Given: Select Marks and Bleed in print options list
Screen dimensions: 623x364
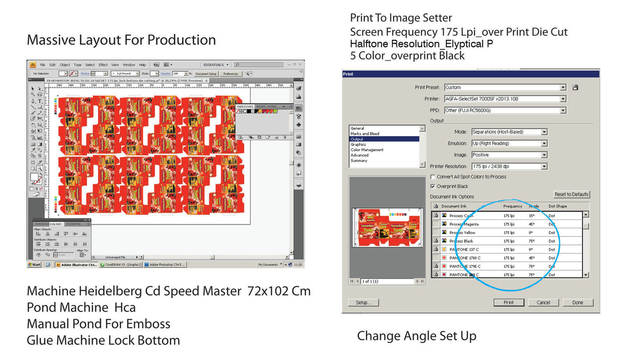Looking at the screenshot, I should click(365, 133).
